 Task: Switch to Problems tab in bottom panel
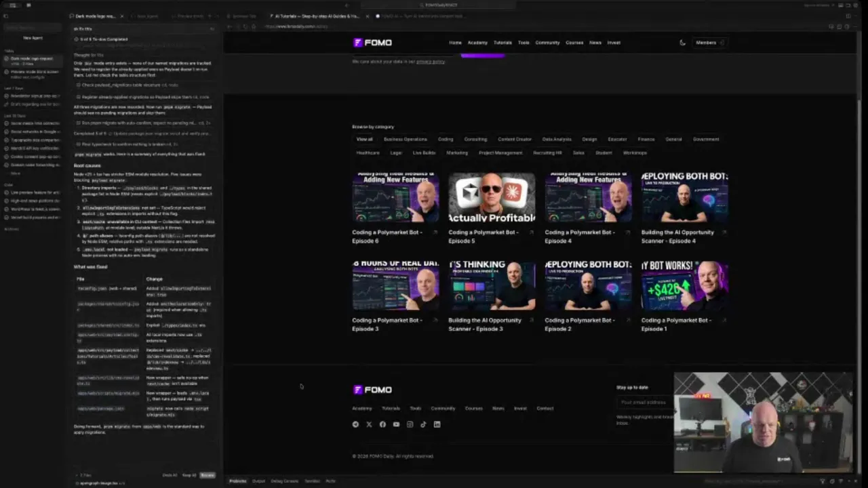[x=238, y=481]
